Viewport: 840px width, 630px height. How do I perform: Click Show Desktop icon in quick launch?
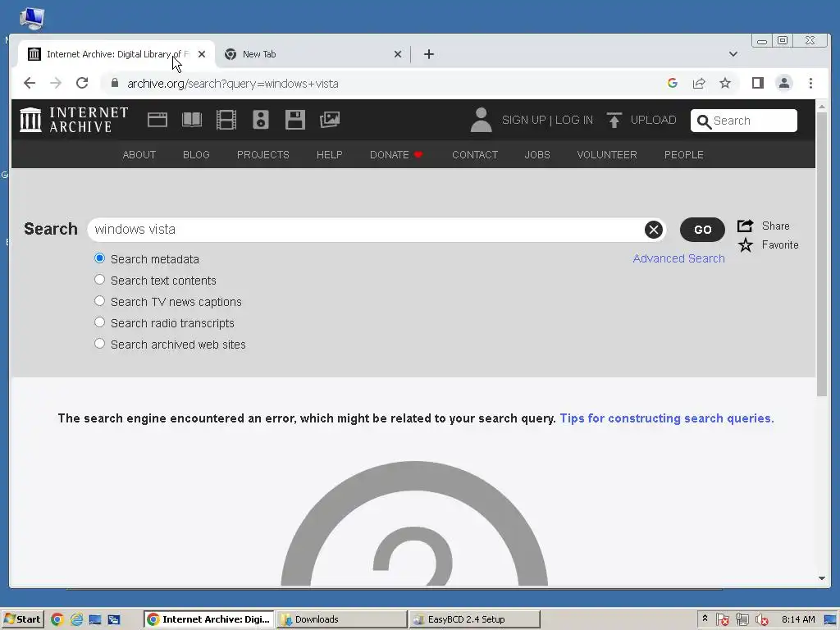pos(95,619)
